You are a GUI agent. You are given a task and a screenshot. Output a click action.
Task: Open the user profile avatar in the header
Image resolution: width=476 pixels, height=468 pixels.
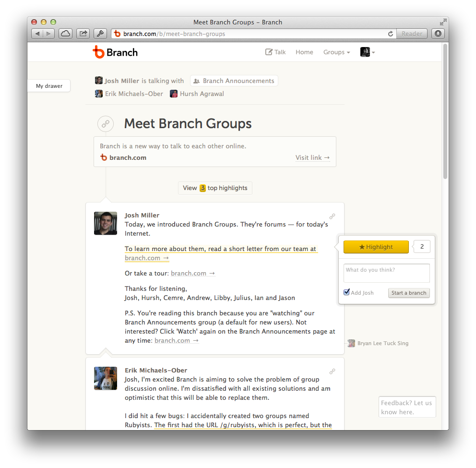(x=365, y=52)
